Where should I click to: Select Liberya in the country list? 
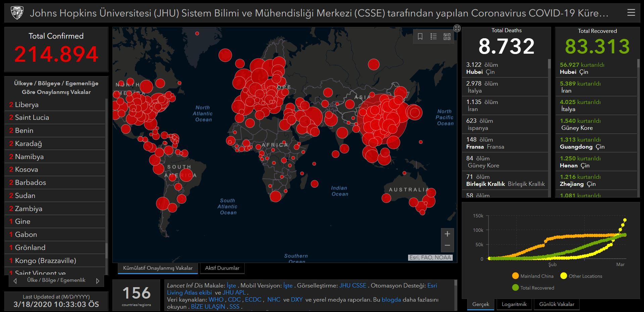[55, 105]
